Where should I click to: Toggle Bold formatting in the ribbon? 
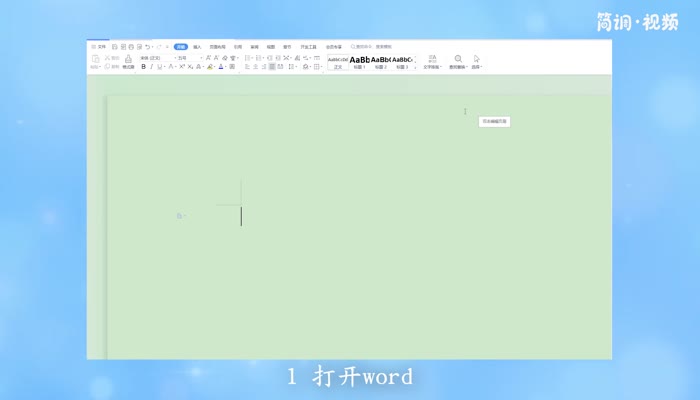click(143, 67)
